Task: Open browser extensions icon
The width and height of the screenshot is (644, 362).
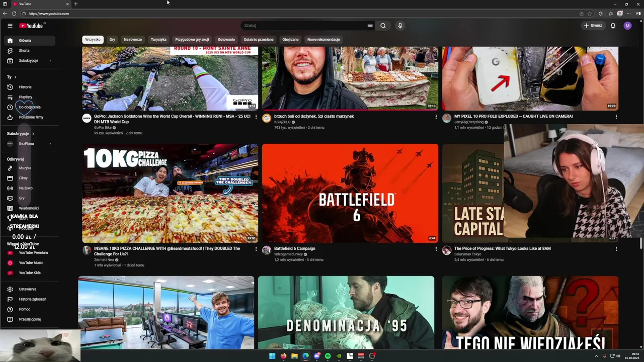Action: pos(601,14)
